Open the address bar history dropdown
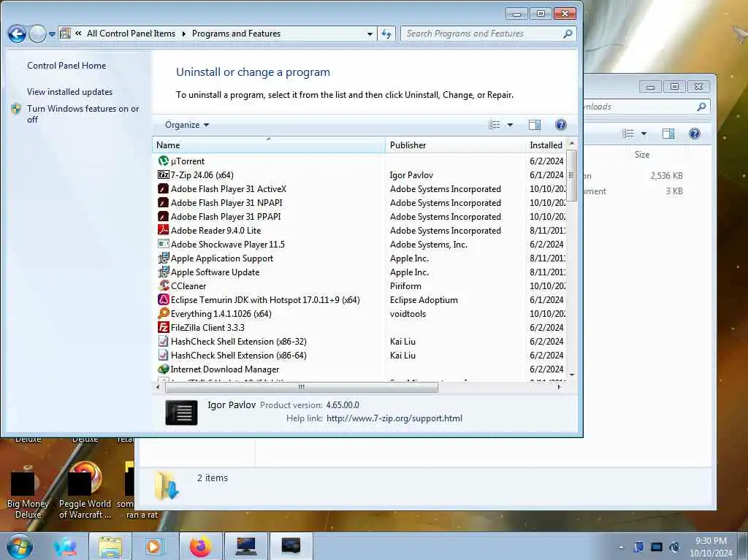This screenshot has width=748, height=560. pos(370,34)
